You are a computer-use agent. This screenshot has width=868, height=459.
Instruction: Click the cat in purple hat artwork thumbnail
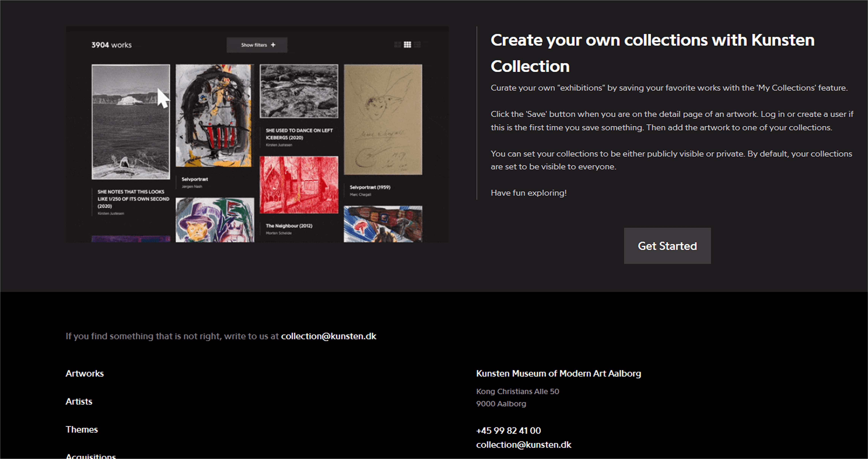click(x=215, y=220)
